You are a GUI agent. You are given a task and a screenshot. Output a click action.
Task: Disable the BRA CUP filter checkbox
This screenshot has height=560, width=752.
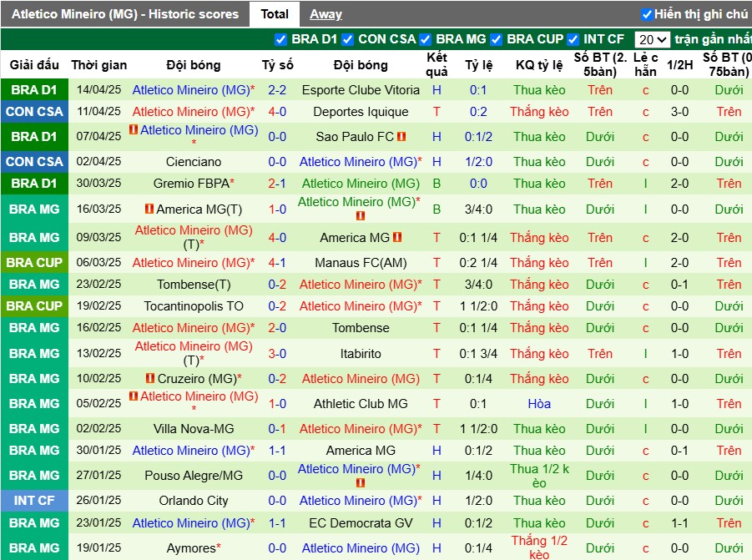[497, 39]
